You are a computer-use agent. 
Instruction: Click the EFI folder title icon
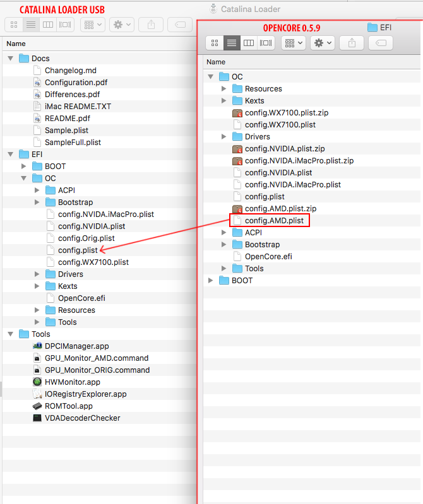[372, 27]
